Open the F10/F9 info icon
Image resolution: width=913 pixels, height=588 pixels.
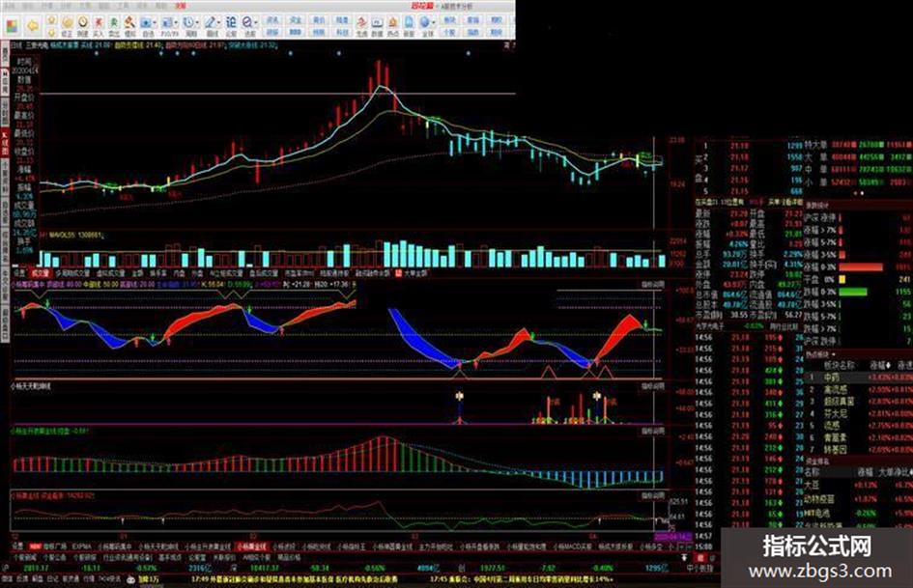pos(167,27)
